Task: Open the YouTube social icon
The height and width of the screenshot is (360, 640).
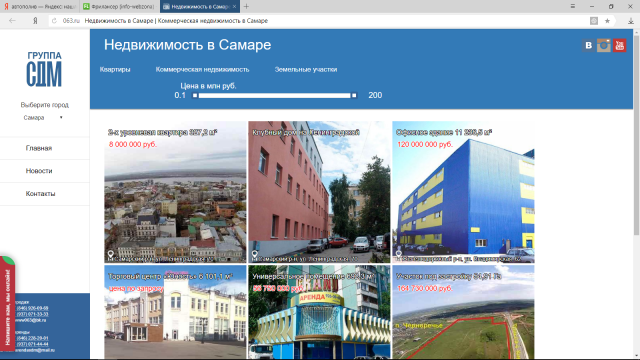Action: (620, 45)
